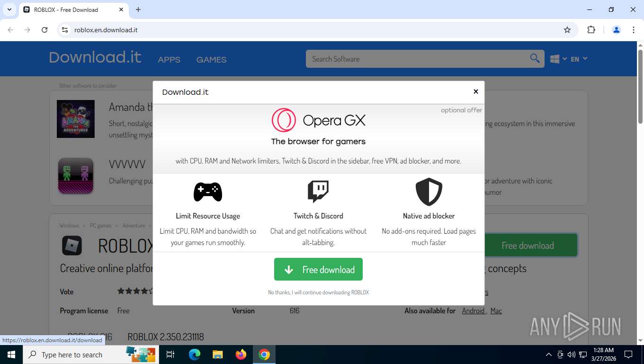The width and height of the screenshot is (644, 364).
Task: Select the ROBLOX - Free Download tab
Action: (73, 9)
